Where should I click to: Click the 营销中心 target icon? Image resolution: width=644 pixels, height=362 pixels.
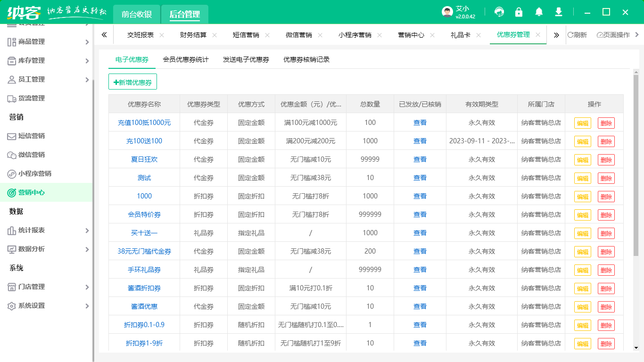point(12,193)
